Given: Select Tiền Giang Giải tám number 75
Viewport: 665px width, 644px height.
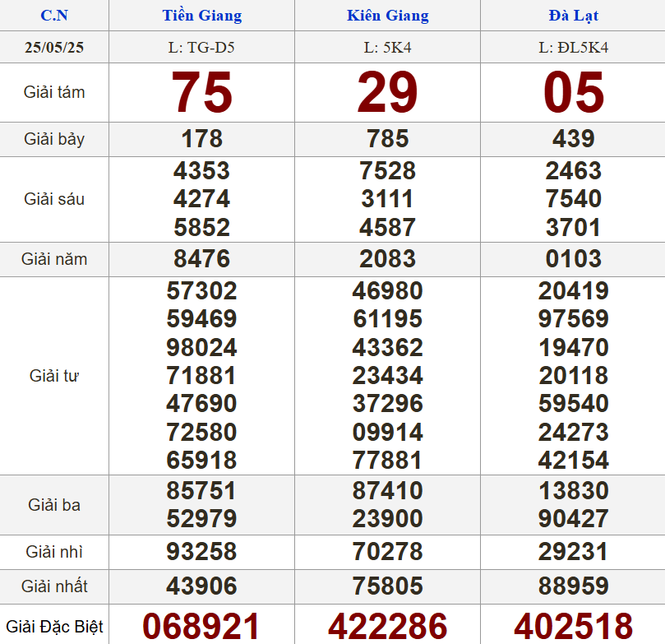Looking at the screenshot, I should [x=201, y=92].
